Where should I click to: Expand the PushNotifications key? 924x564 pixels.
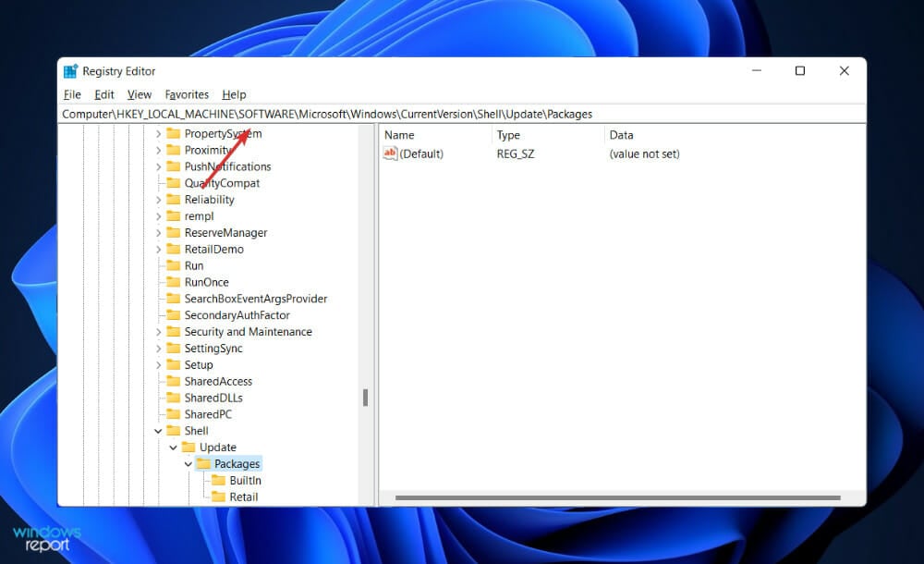(x=159, y=166)
